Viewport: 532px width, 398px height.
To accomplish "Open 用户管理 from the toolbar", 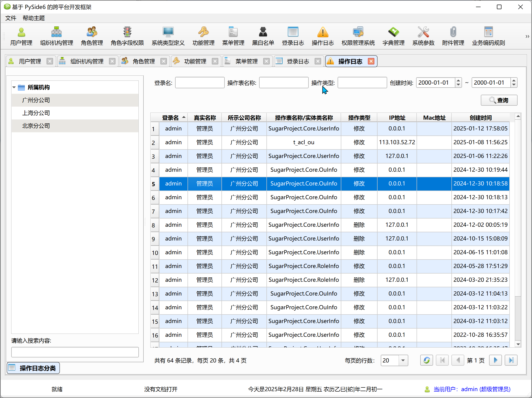I will tap(21, 36).
